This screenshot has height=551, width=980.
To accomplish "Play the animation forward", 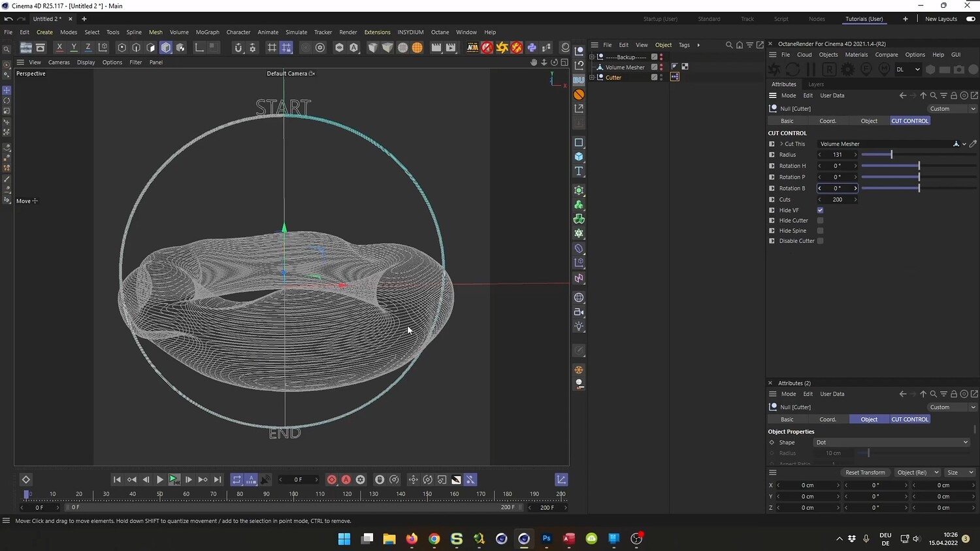I will click(x=160, y=480).
